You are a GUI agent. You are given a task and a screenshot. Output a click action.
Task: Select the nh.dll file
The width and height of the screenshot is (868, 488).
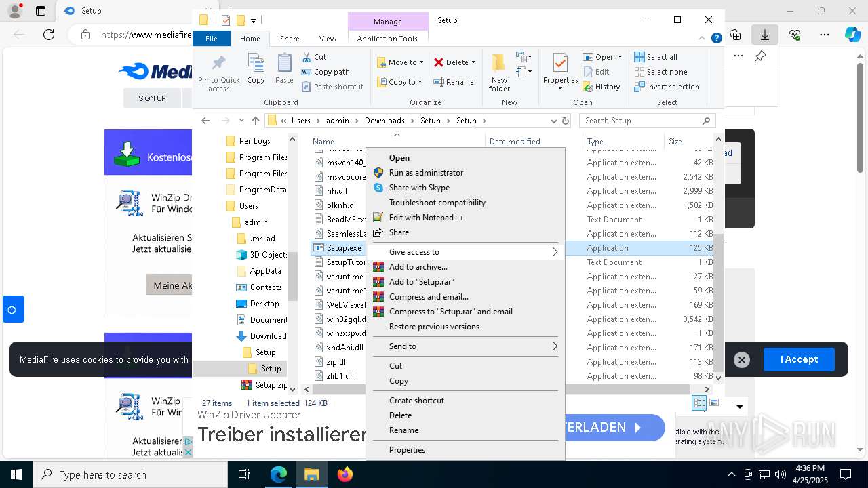click(336, 191)
